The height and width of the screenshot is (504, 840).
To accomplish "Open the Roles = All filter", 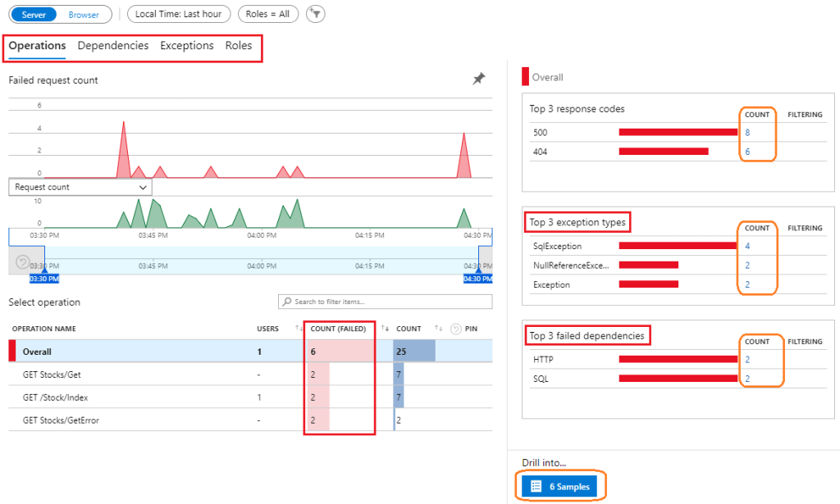I will pos(267,14).
